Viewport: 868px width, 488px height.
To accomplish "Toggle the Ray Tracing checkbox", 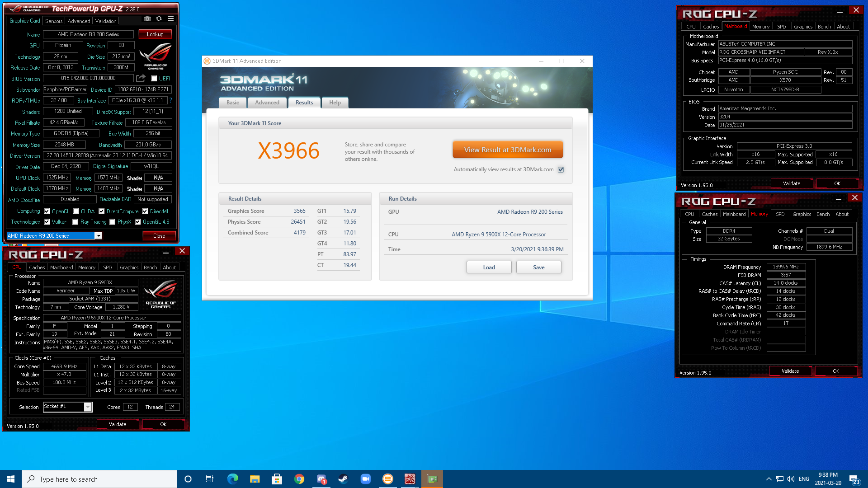I will [75, 222].
